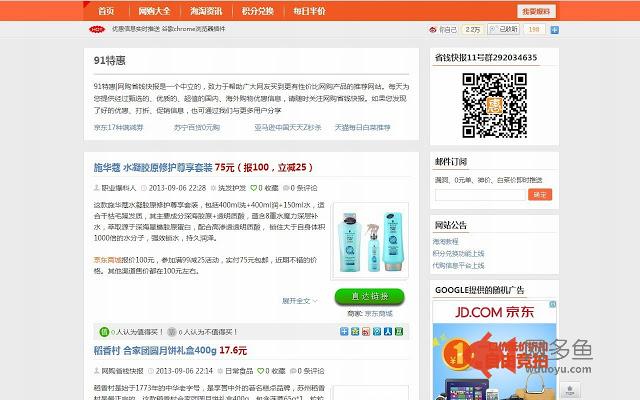Open the 洗发护发 category tag
This screenshot has width=640, height=400.
click(232, 188)
